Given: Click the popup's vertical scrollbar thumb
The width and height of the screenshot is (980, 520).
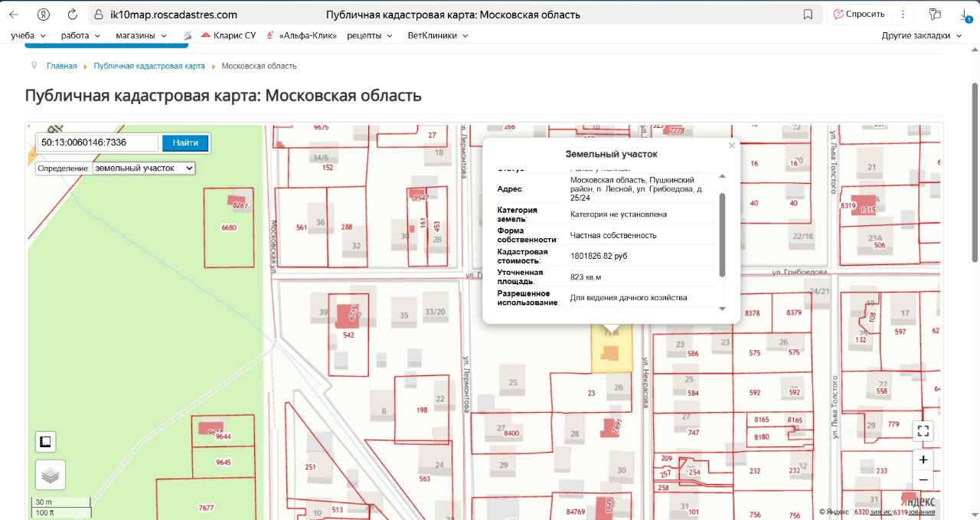Looking at the screenshot, I should (x=722, y=234).
